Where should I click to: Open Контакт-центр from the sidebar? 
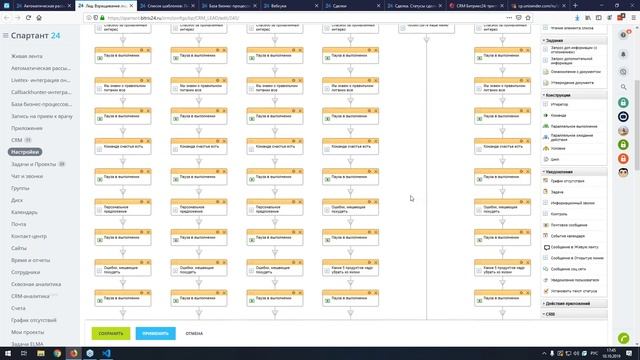29,236
